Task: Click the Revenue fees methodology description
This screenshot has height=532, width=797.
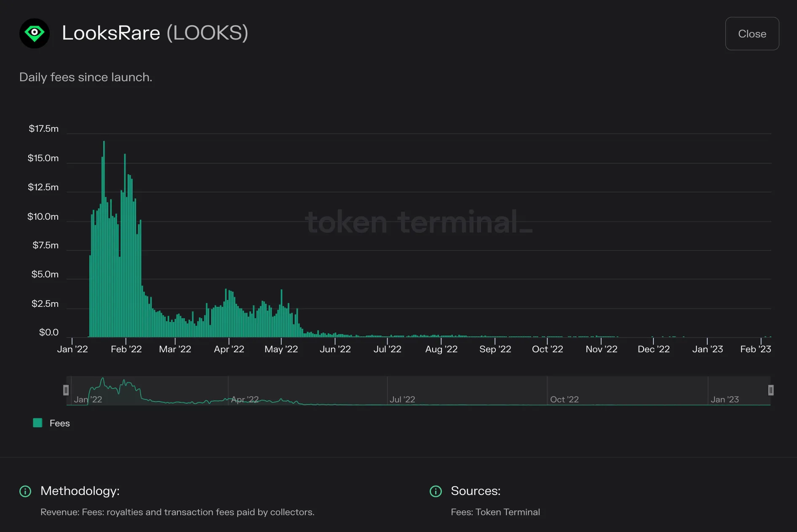Action: (x=177, y=512)
